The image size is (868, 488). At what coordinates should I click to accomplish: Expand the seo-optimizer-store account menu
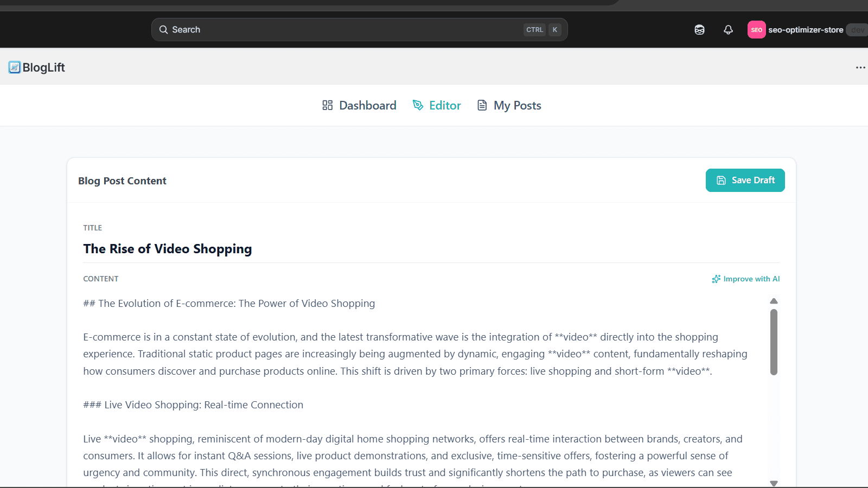pyautogui.click(x=805, y=30)
